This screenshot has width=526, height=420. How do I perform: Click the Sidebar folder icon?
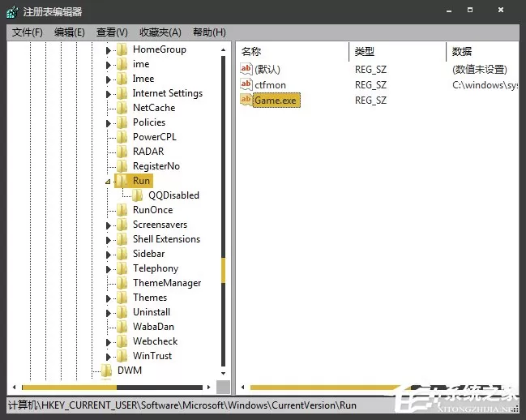coord(122,254)
